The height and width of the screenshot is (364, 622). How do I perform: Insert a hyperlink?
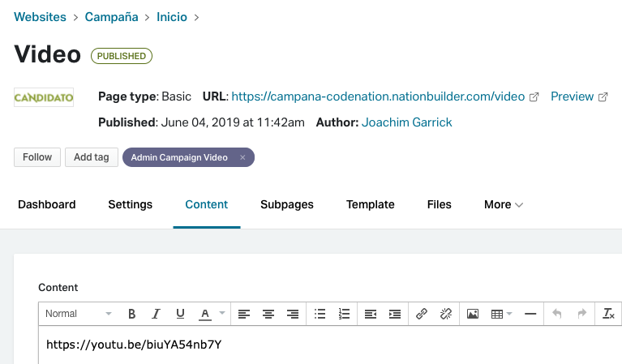421,314
